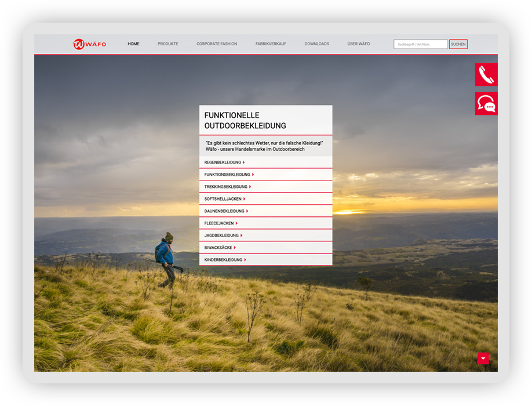Open the red chat bubbles icon

(486, 104)
